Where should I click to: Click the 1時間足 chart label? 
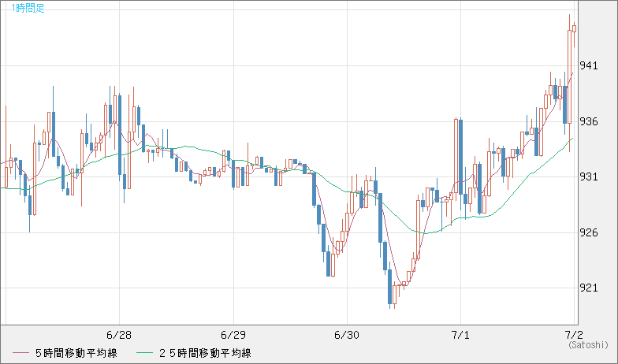(x=28, y=8)
